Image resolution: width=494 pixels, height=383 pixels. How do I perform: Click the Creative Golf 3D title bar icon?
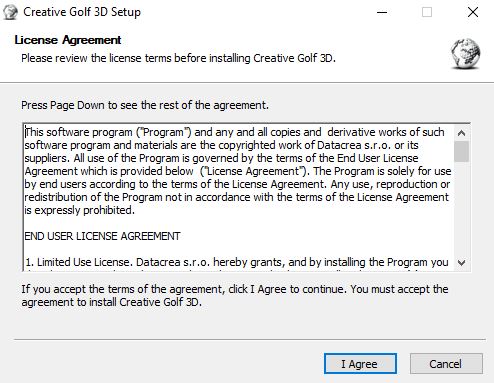(10, 12)
